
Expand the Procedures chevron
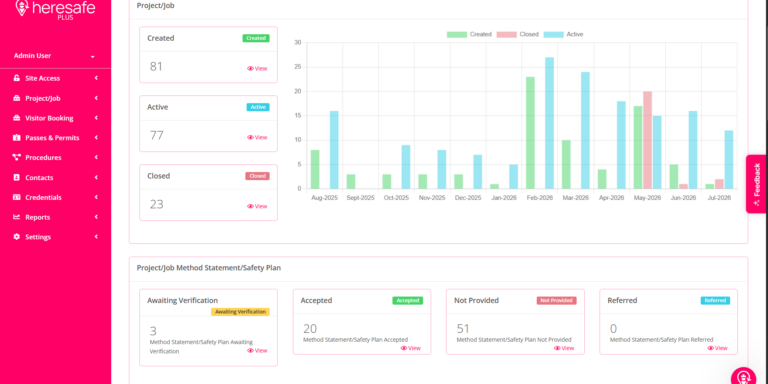point(96,157)
